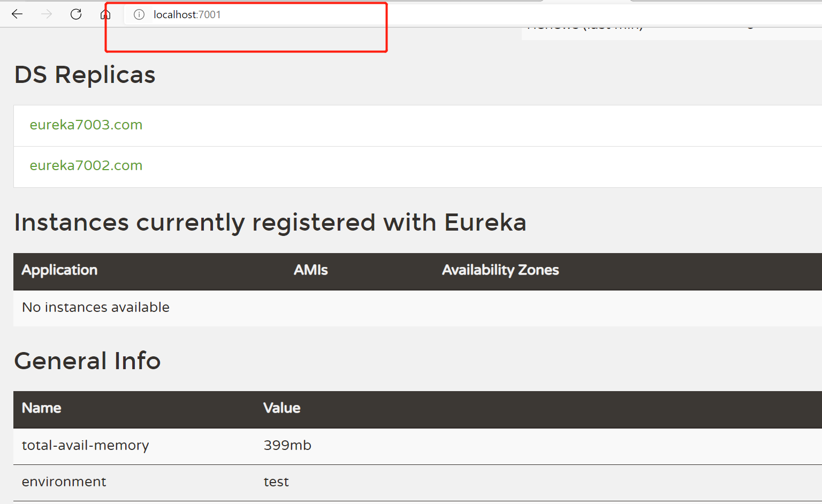Open the eureka7002.com replica link

(86, 165)
